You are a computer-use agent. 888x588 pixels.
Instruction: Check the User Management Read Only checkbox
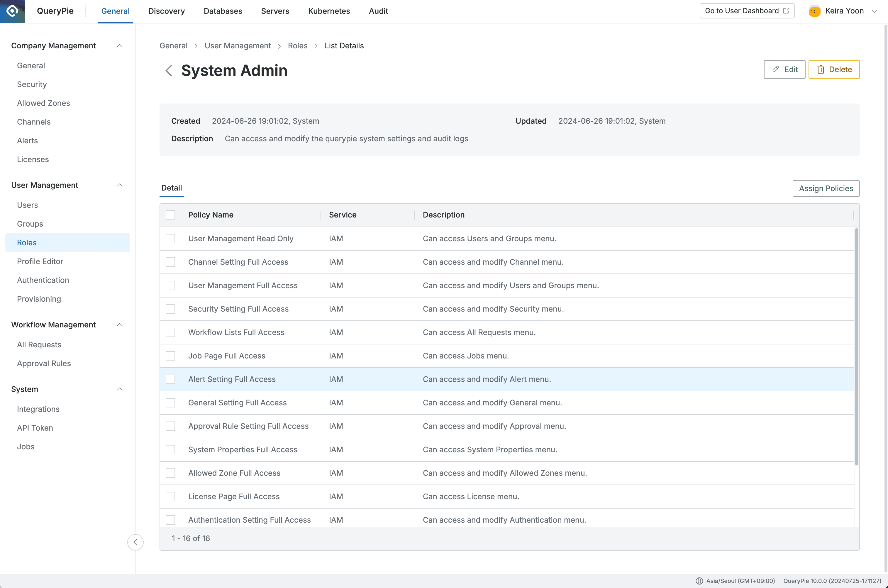point(171,239)
